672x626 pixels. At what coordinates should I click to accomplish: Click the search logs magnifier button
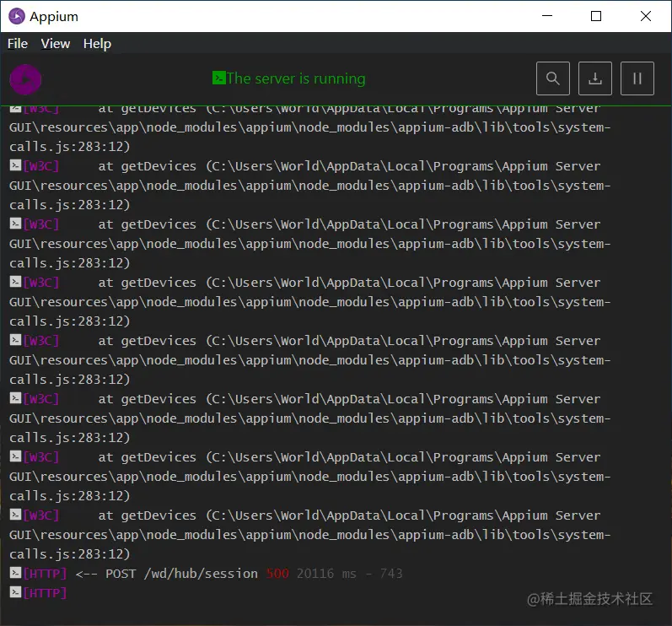pos(553,78)
